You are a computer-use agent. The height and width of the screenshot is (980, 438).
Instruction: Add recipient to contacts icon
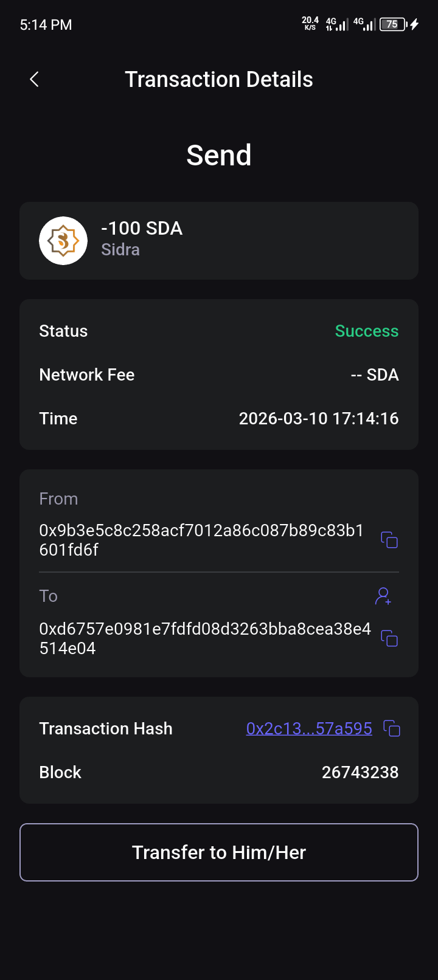pos(383,596)
